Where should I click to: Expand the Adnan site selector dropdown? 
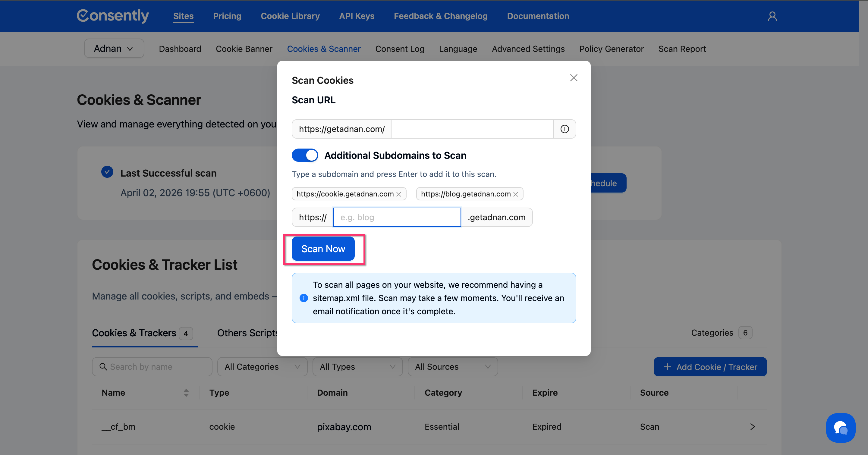pyautogui.click(x=114, y=49)
